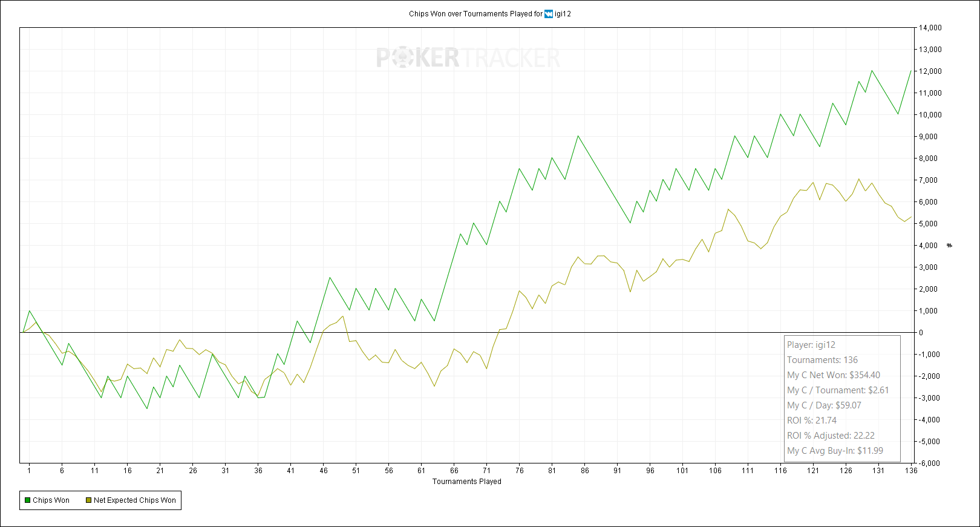Select the Chips Won legend label
The image size is (980, 527).
point(51,500)
